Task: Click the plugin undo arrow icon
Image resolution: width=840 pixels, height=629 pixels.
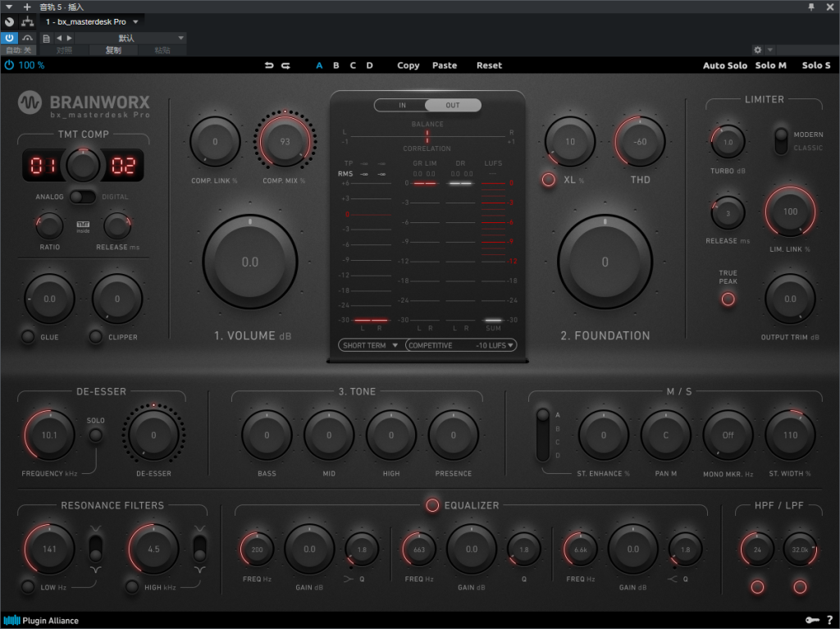Action: 269,66
